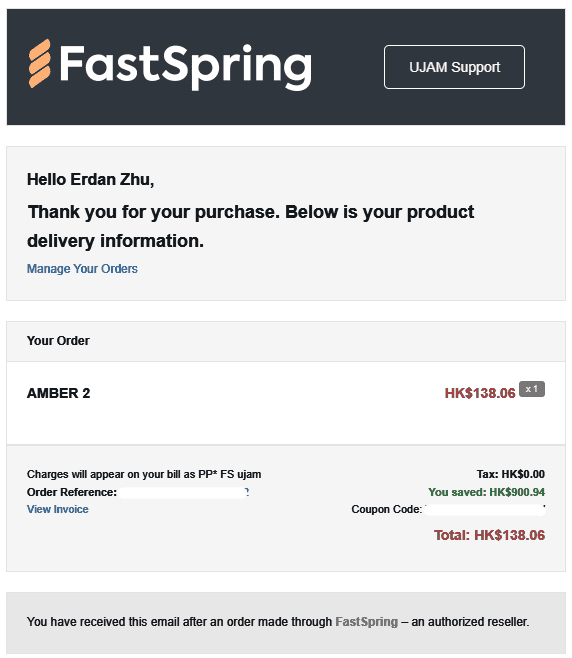Click the Order Reference label
The height and width of the screenshot is (658, 572).
(x=72, y=492)
